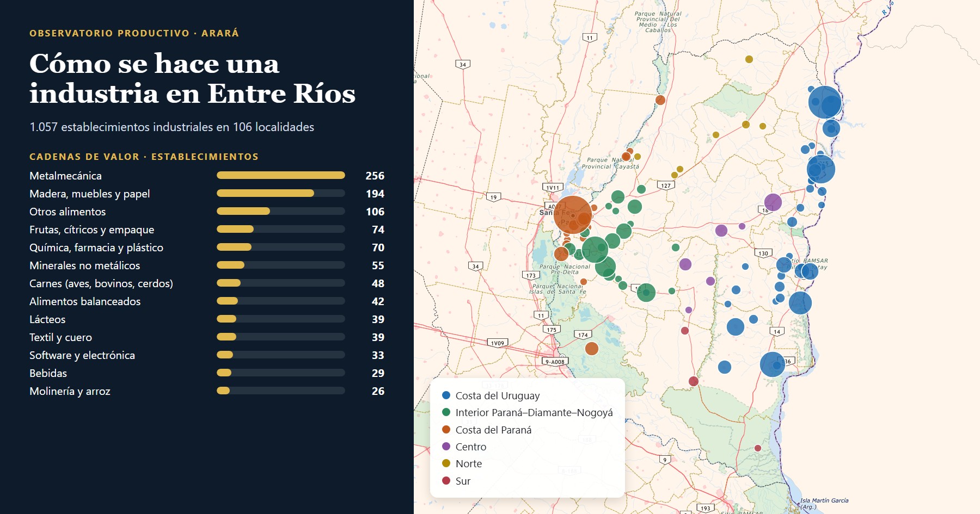Screen dimensions: 980x514
Task: Click the large orange bubble over Santa Fe
Action: click(x=573, y=215)
